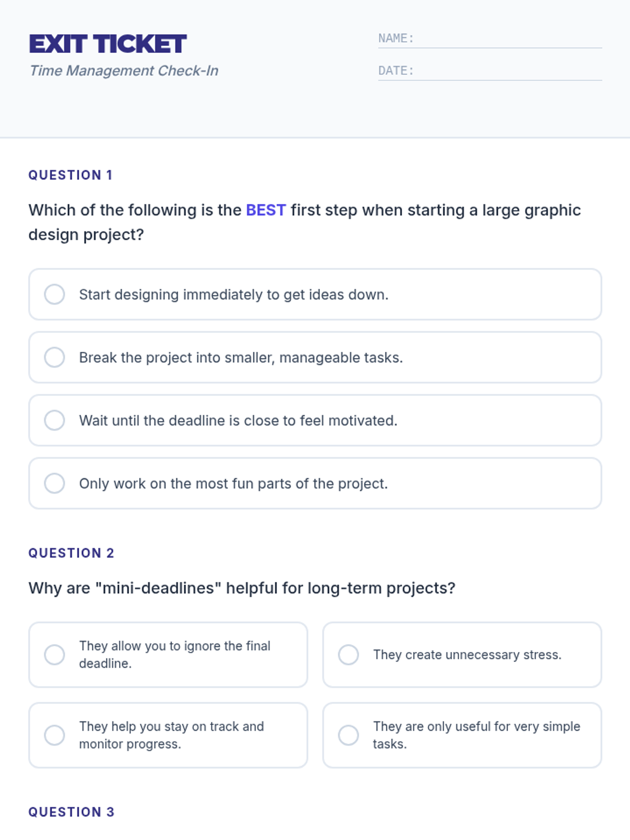This screenshot has width=630, height=840.
Task: Click the 'Start designing immediately' answer card text
Action: coord(234,295)
